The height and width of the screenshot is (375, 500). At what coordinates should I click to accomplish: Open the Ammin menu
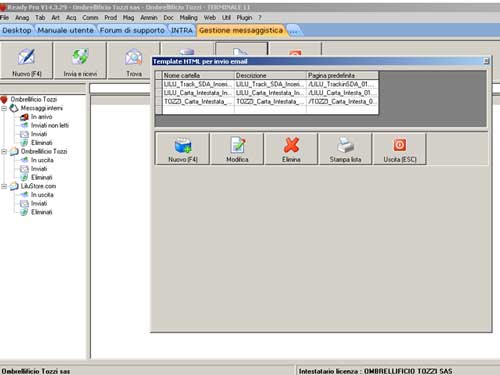[149, 17]
